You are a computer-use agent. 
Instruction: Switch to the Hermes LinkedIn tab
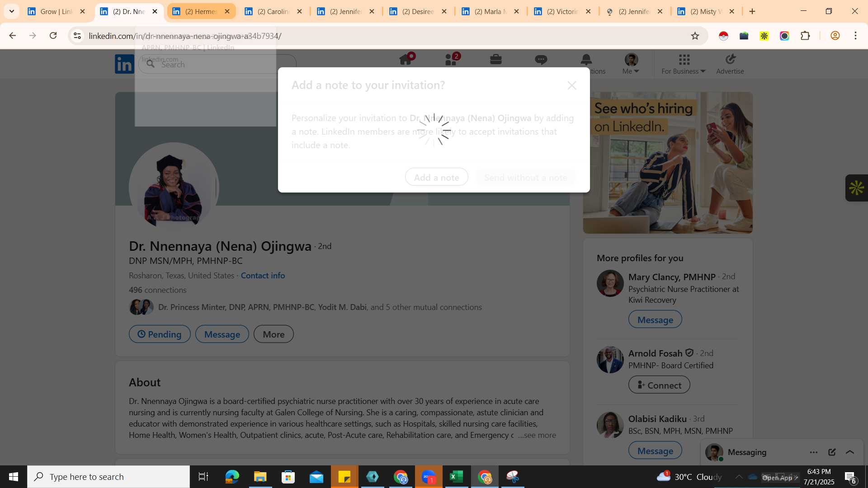pyautogui.click(x=200, y=11)
